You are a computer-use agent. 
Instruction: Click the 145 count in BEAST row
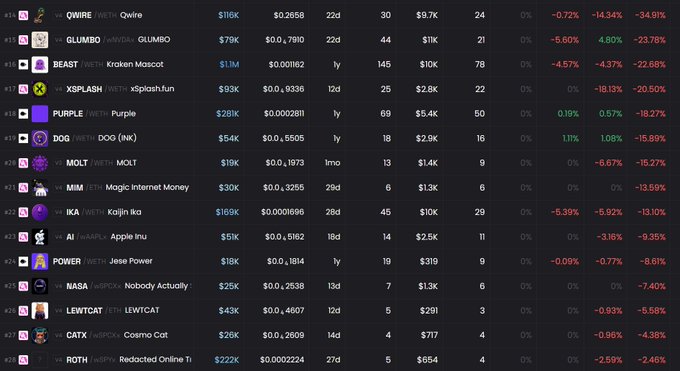click(384, 65)
